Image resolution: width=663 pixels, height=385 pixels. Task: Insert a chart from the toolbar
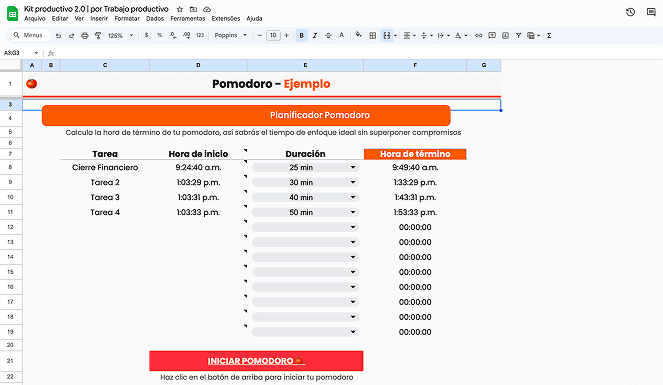[505, 35]
